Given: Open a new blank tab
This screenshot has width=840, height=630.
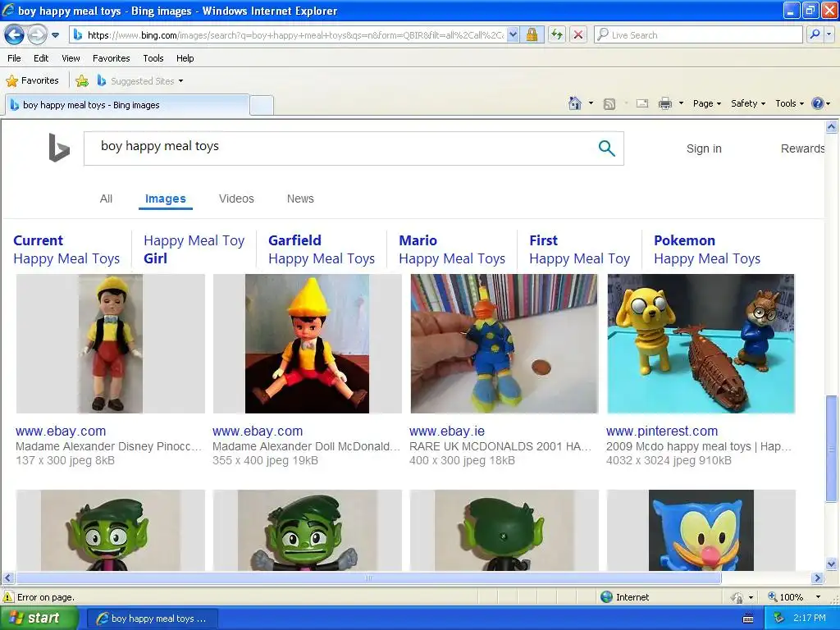Looking at the screenshot, I should click(x=262, y=105).
